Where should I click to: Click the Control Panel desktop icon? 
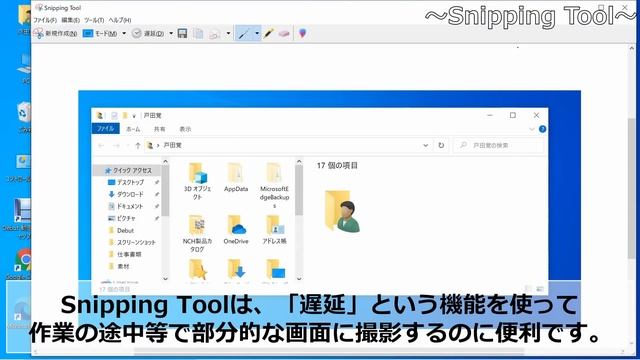click(x=23, y=162)
